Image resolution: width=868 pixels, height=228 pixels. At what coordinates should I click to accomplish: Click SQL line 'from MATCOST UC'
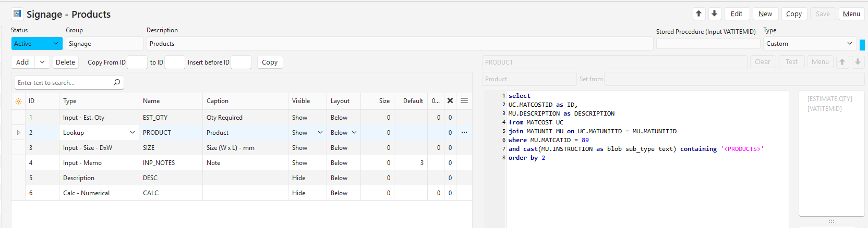pyautogui.click(x=536, y=122)
